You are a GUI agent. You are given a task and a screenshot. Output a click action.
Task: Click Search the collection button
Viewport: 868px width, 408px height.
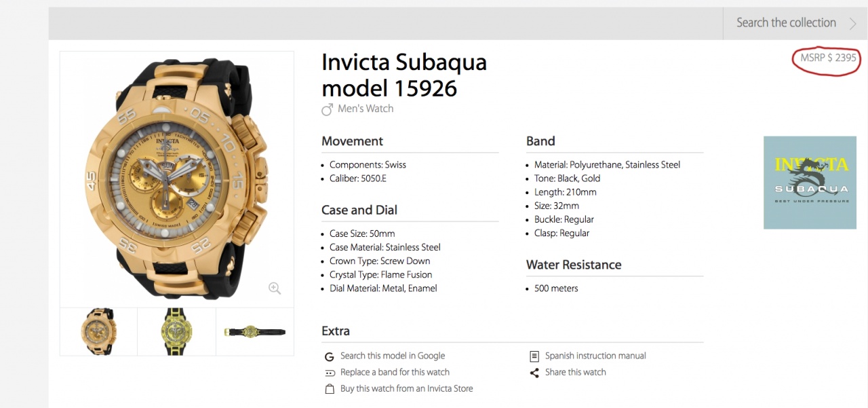pos(786,23)
